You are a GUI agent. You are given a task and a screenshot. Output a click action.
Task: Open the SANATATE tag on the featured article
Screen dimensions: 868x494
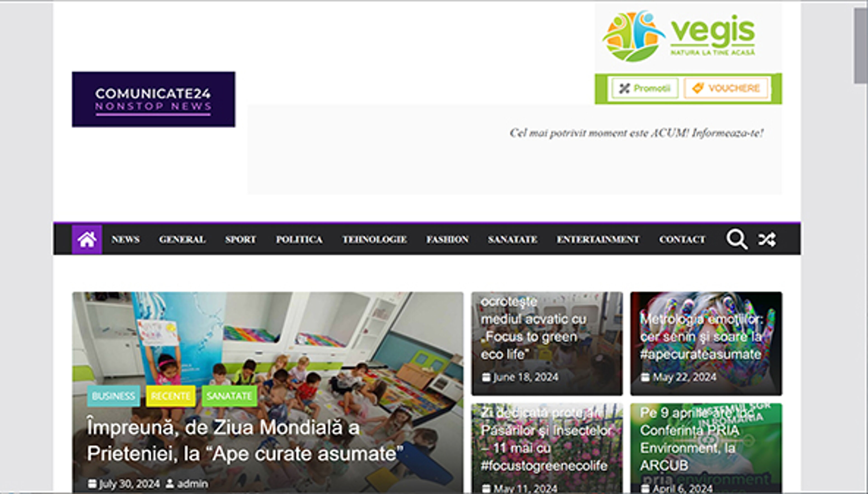[x=229, y=395]
